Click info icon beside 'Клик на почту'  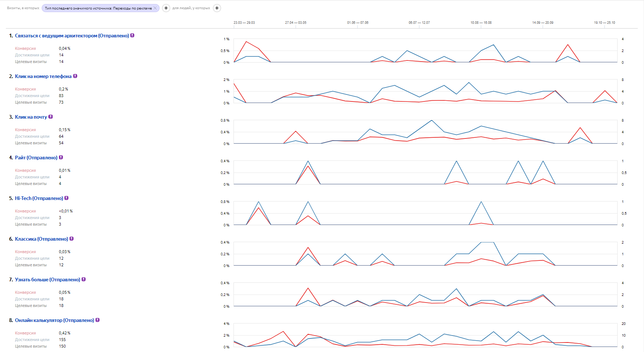pyautogui.click(x=50, y=117)
